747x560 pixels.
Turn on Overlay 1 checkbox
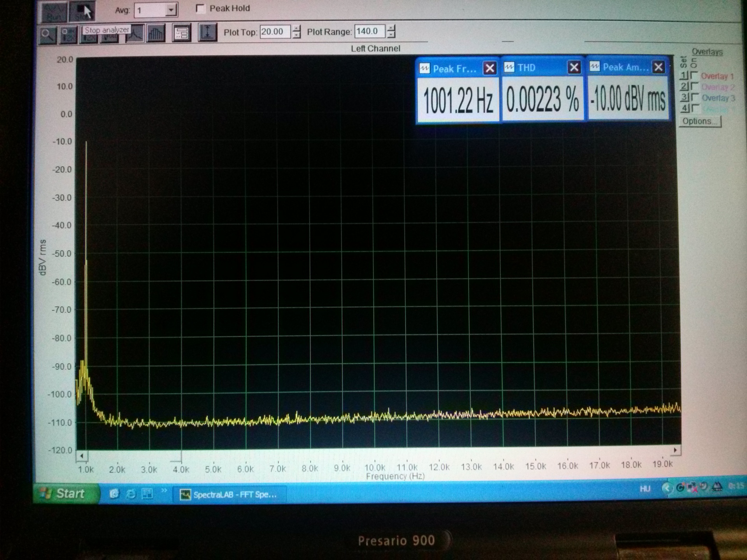[x=695, y=75]
